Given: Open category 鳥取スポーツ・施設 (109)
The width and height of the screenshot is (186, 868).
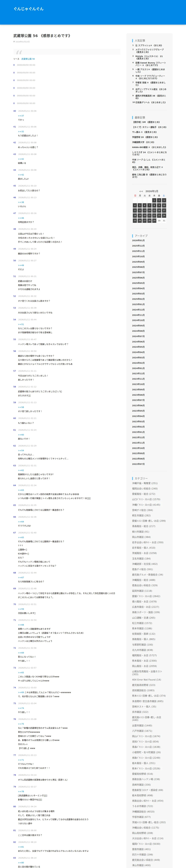Looking at the screenshot, I should 146,612.
